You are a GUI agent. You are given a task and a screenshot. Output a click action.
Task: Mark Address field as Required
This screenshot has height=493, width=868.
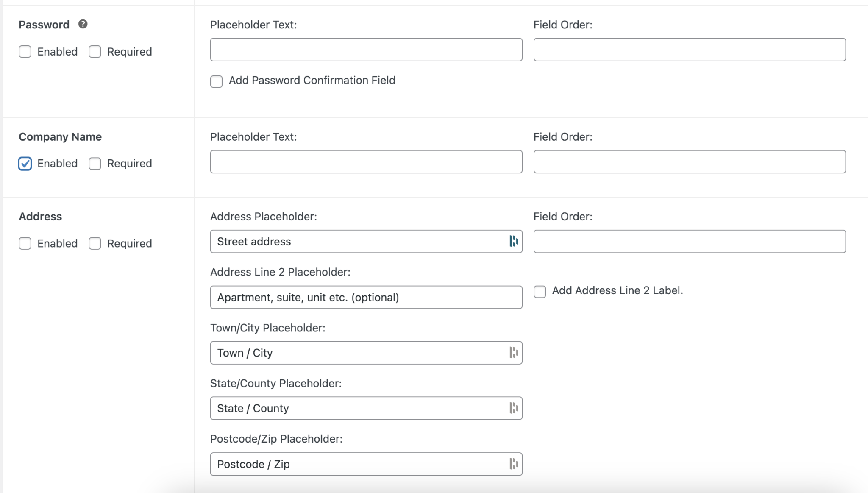click(95, 243)
